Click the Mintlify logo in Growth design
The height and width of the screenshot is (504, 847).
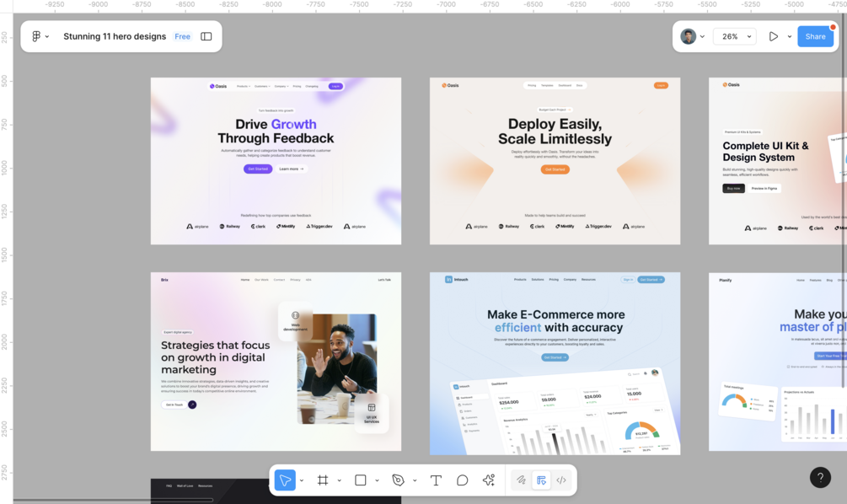286,227
